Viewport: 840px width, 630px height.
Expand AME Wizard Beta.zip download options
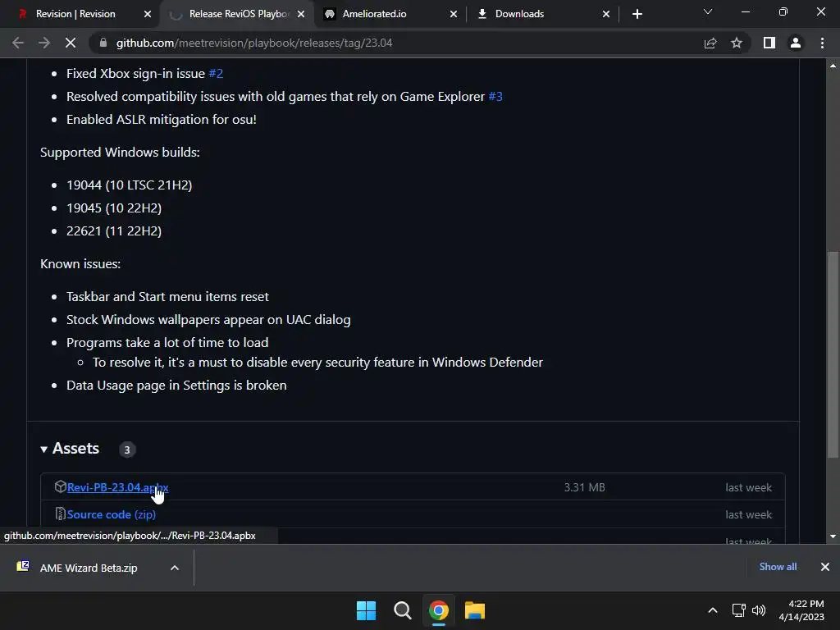[175, 568]
